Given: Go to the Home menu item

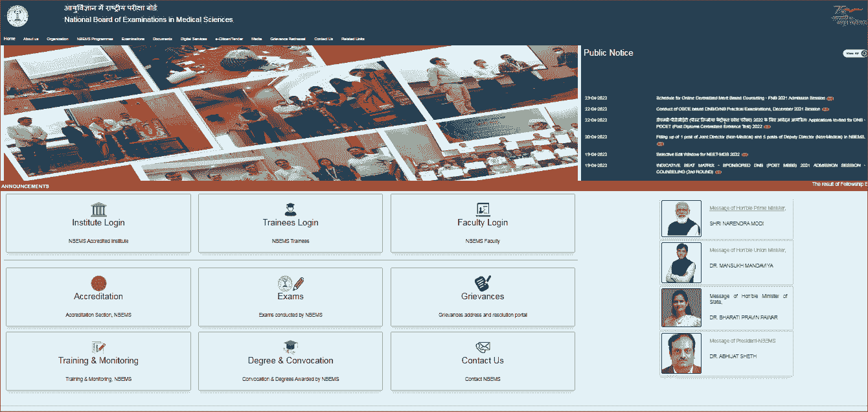Looking at the screenshot, I should (10, 39).
